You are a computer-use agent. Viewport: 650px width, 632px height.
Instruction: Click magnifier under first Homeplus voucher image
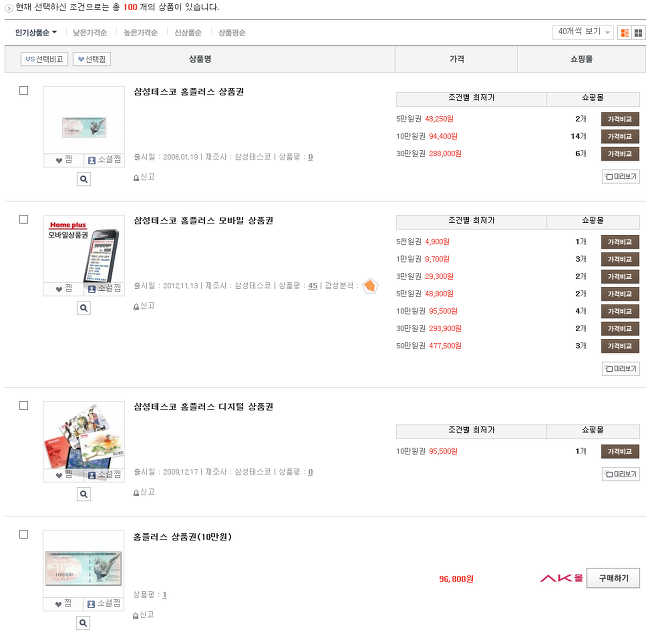(x=84, y=179)
